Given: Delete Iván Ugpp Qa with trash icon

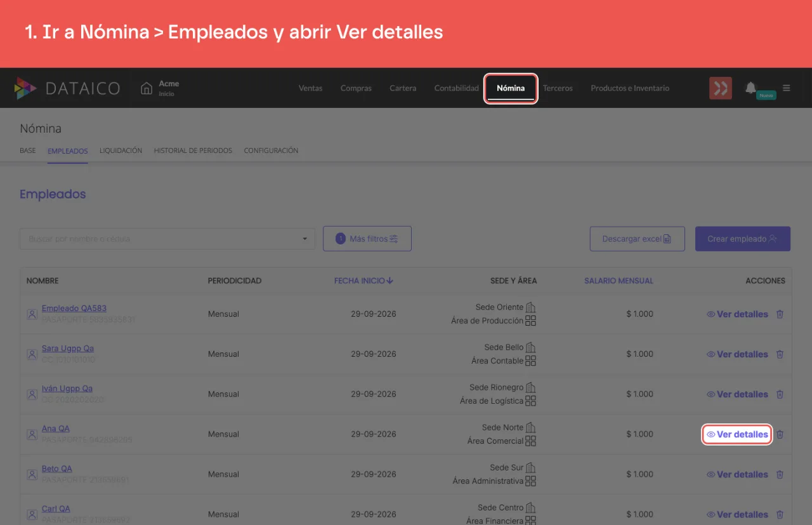Looking at the screenshot, I should click(780, 394).
